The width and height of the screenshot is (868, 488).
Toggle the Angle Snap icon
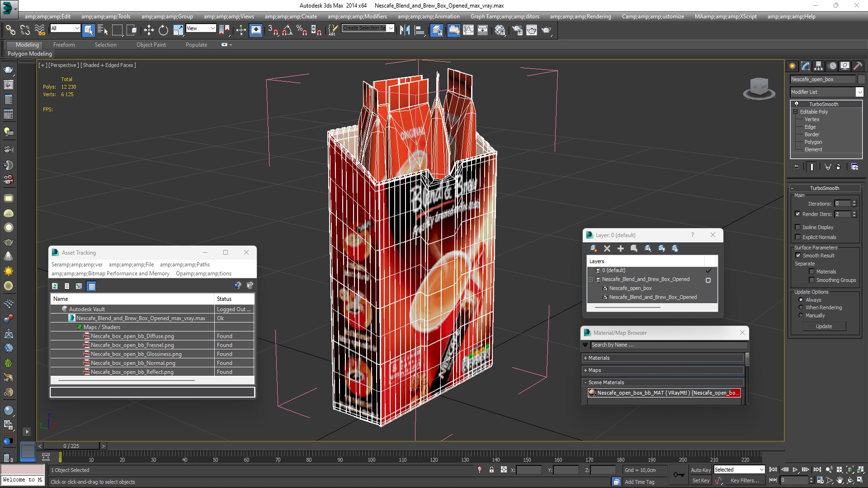288,30
